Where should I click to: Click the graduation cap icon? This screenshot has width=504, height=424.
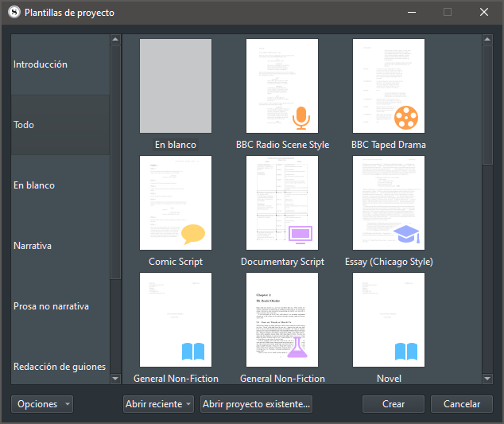[x=407, y=234]
